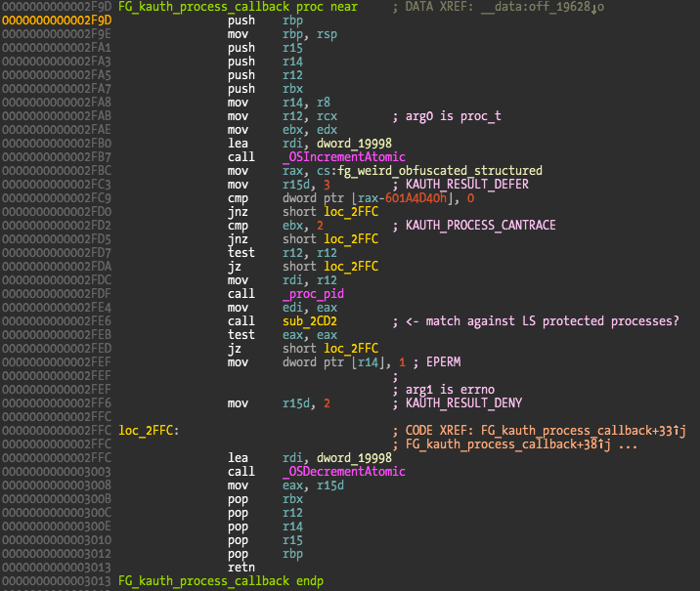
Task: Select the highlighted orange address 2F9D
Action: click(56, 20)
